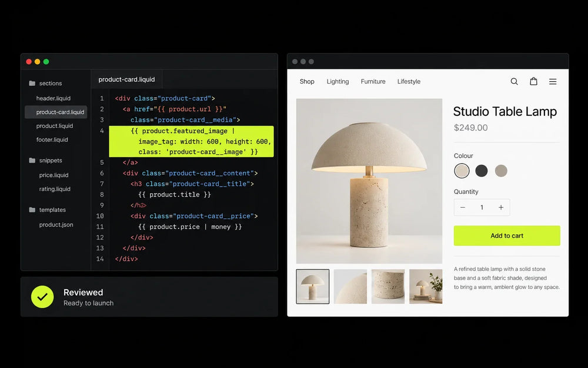Viewport: 588px width, 368px height.
Task: Open the search icon in store header
Action: pyautogui.click(x=514, y=81)
